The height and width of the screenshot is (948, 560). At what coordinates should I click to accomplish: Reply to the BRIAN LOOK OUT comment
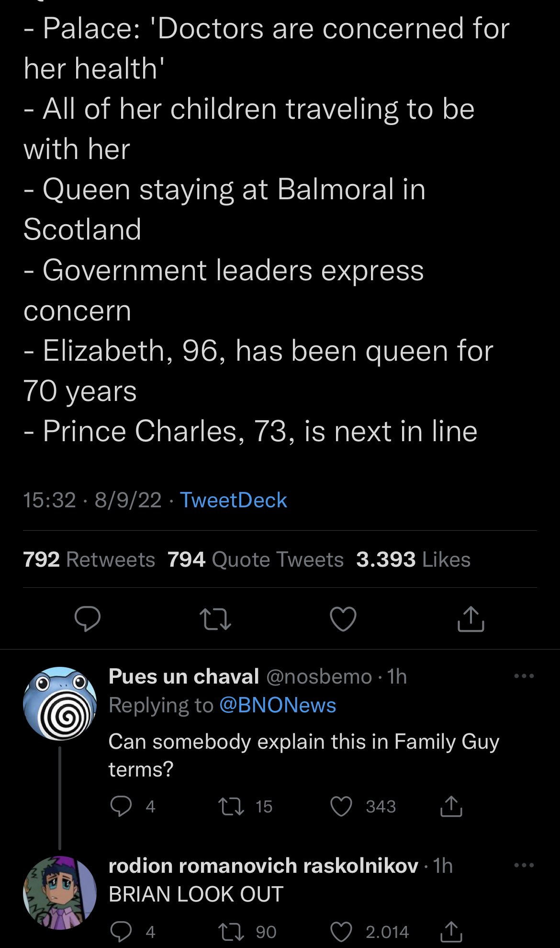click(x=121, y=931)
